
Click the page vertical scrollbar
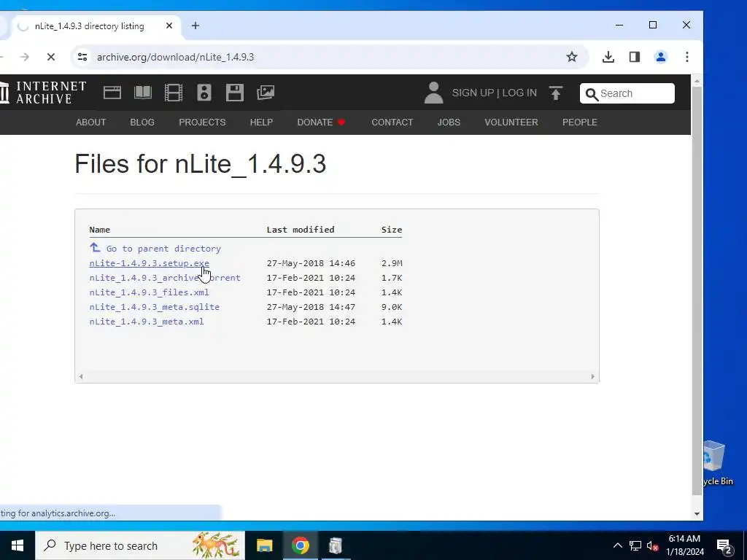click(x=697, y=290)
